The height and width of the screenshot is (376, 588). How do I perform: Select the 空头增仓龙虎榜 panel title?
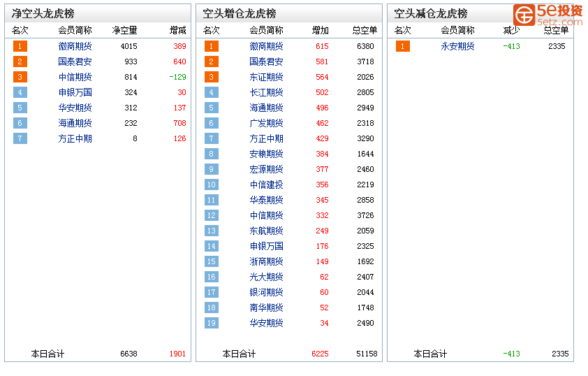coord(240,14)
